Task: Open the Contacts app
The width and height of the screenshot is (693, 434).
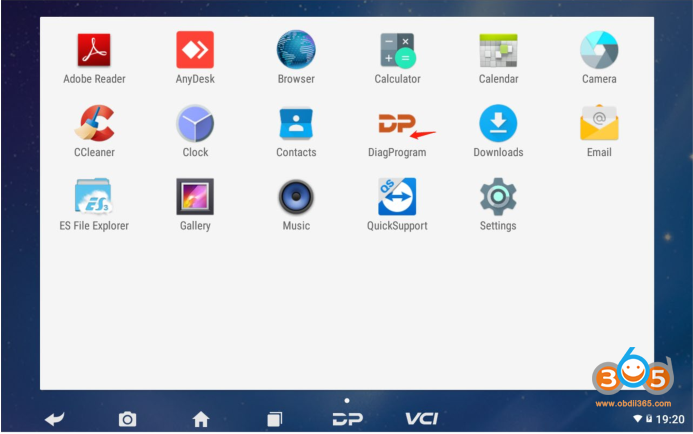Action: (296, 123)
